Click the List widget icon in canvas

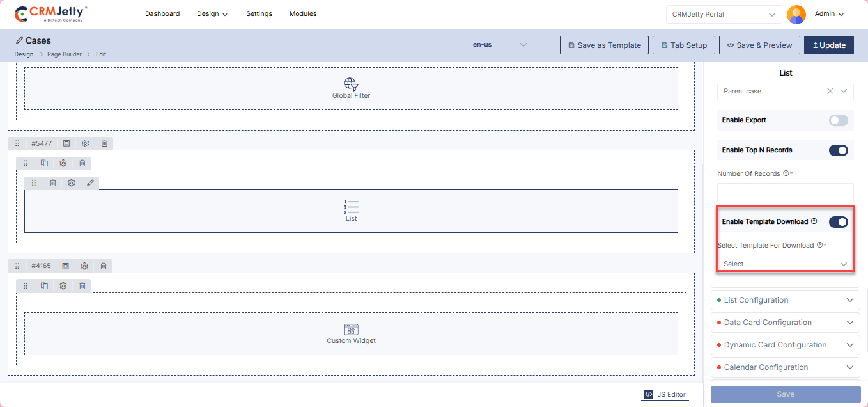click(351, 207)
